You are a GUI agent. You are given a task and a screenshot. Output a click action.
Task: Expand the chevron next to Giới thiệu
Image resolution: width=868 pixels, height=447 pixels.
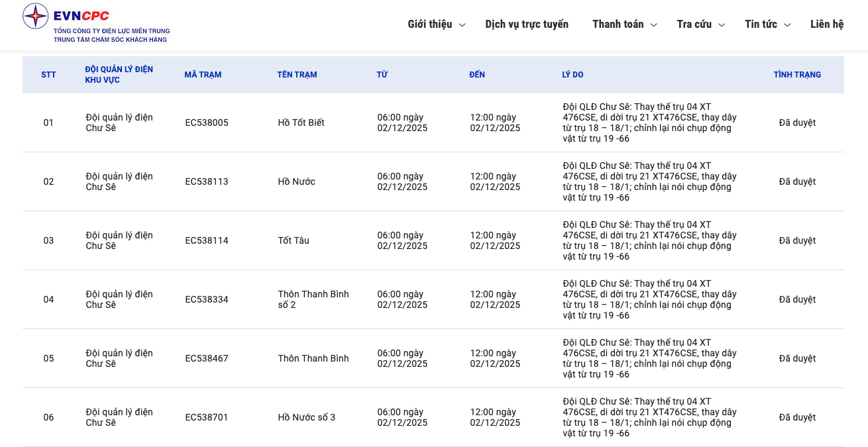tap(462, 25)
